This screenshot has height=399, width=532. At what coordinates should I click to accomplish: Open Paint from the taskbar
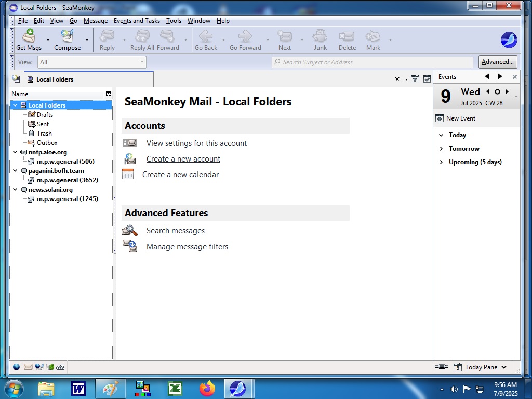click(111, 389)
